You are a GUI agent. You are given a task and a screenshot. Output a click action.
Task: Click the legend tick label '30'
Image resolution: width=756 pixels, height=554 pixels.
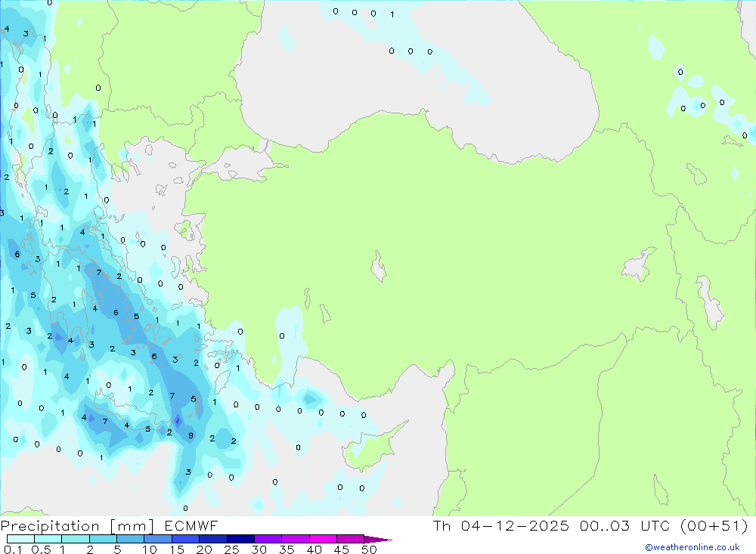tap(259, 549)
